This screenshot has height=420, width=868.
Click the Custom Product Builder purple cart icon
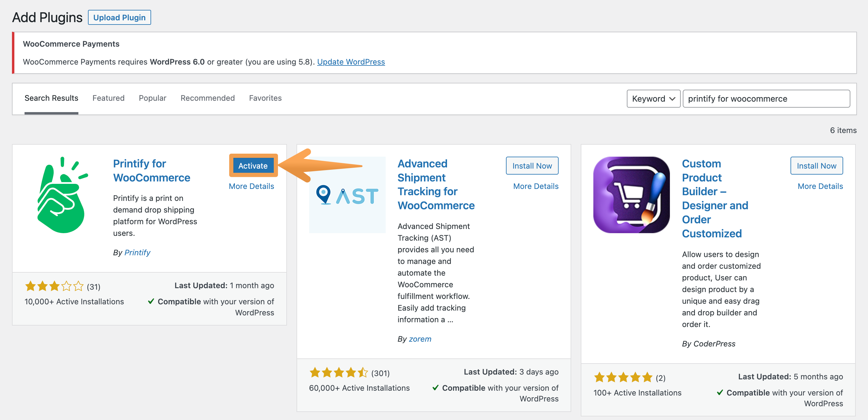(x=631, y=195)
